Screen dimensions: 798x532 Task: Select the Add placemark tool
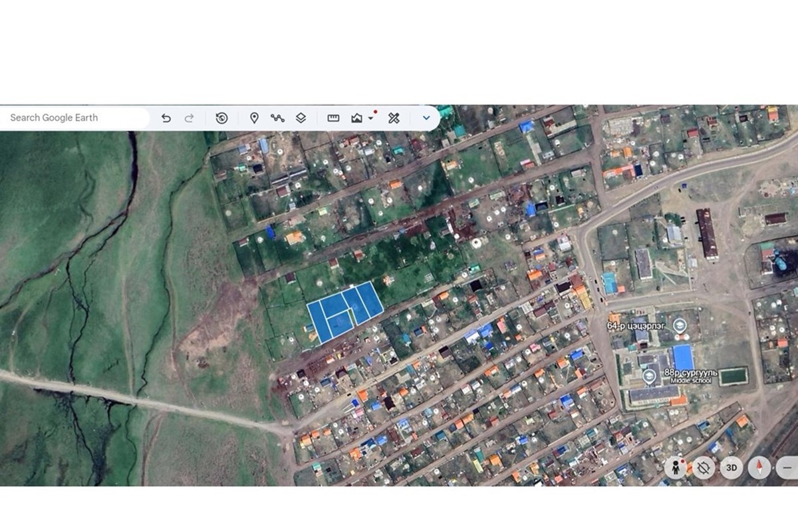pyautogui.click(x=254, y=118)
